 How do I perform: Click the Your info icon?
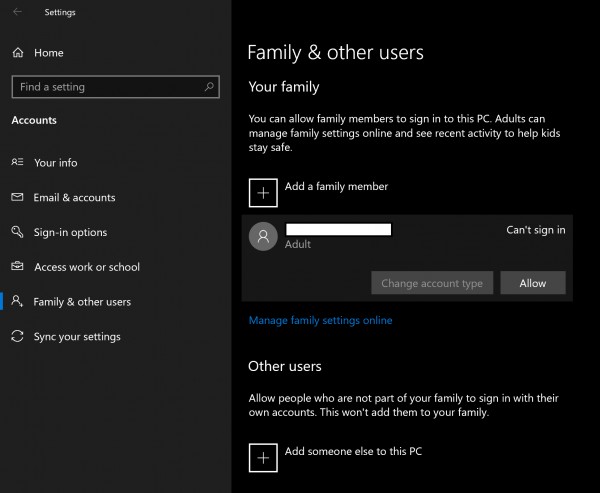point(17,162)
